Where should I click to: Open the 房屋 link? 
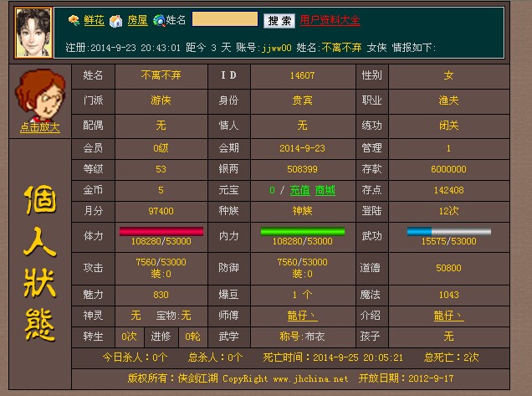[137, 20]
